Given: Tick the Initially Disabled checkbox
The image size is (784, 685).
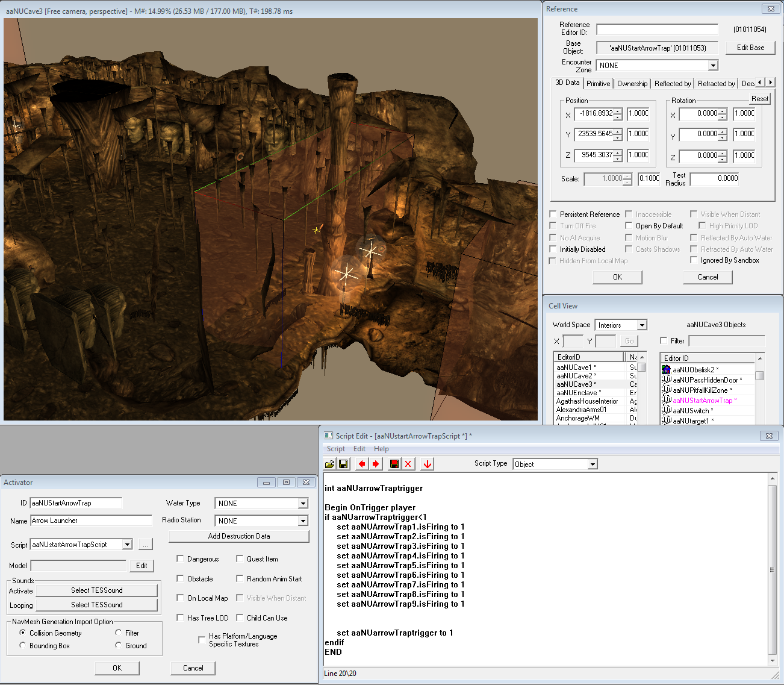Looking at the screenshot, I should point(553,249).
